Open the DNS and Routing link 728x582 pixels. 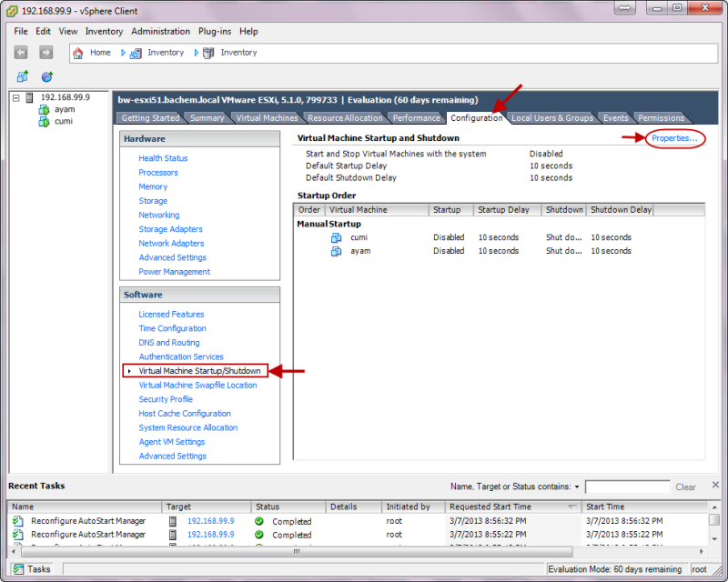click(x=169, y=343)
